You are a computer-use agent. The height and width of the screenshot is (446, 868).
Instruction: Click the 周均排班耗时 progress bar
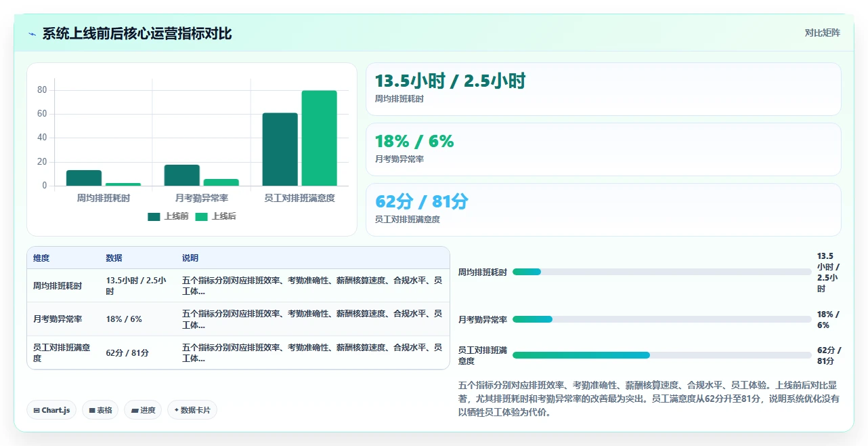[x=662, y=272]
